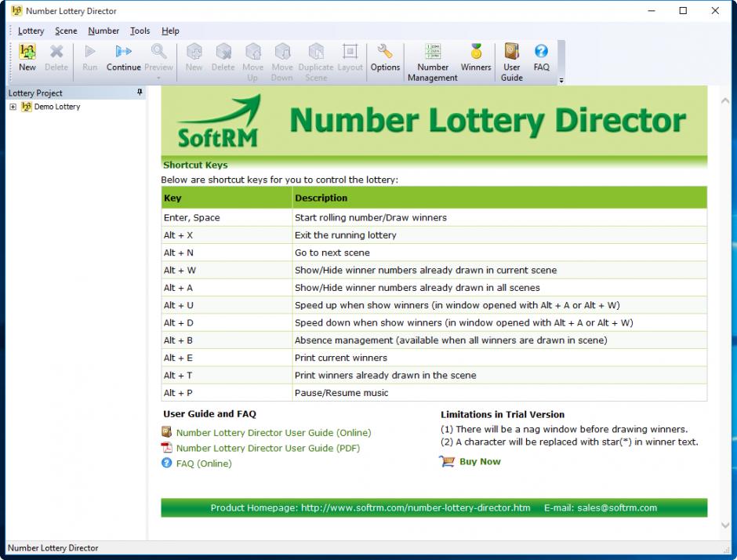
Task: Click the FAQ question mark icon near links
Action: 167,464
